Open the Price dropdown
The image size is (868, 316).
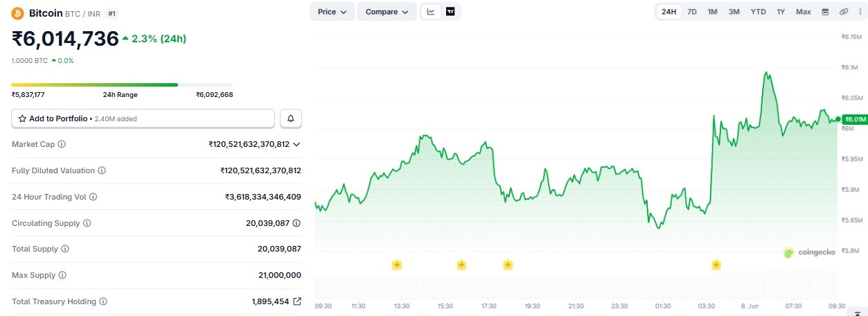[x=333, y=12]
